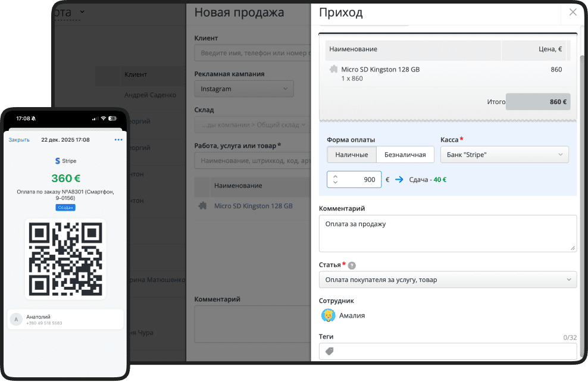Click the Создан status badge
The width and height of the screenshot is (588, 382).
click(x=65, y=207)
